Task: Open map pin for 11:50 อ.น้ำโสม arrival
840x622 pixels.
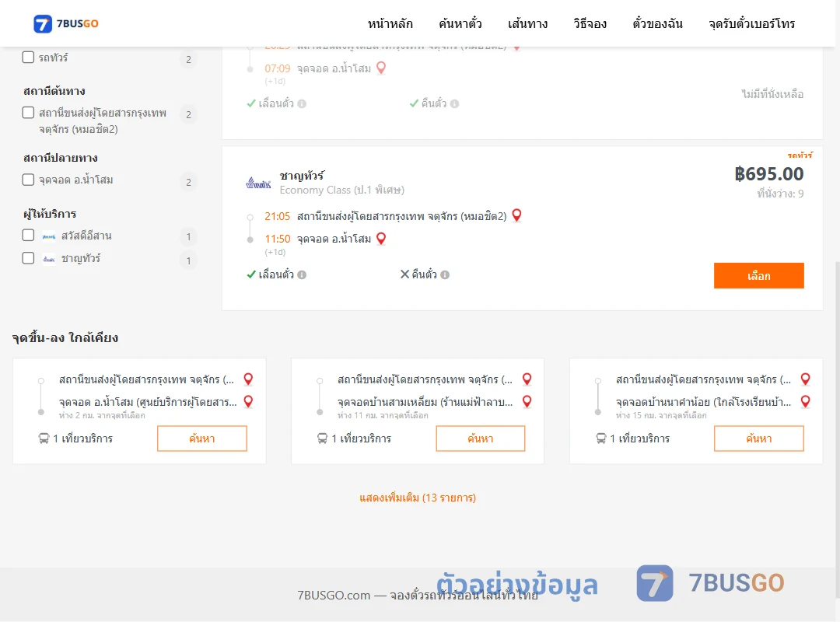Action: (381, 239)
